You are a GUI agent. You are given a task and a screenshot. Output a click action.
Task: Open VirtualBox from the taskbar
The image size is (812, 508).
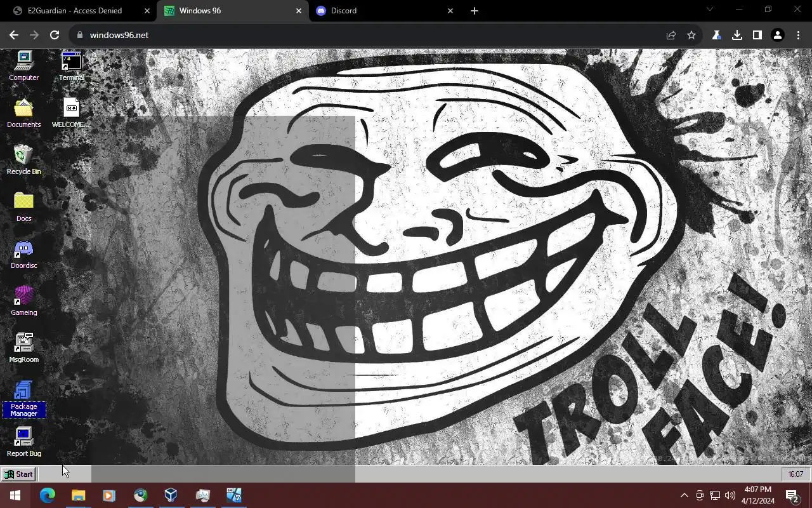(x=171, y=495)
